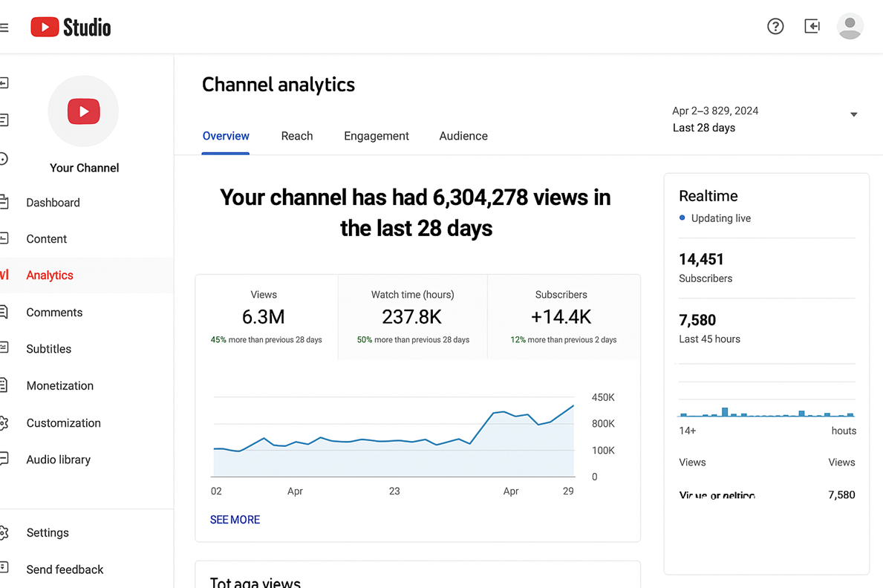The width and height of the screenshot is (883, 588).
Task: Expand the date range dropdown arrow
Action: pyautogui.click(x=853, y=115)
